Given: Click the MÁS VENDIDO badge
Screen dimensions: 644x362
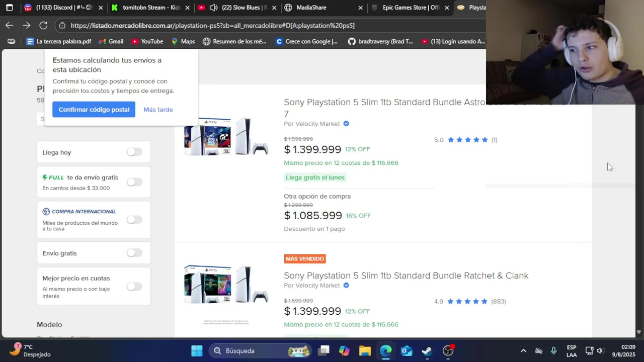Looking at the screenshot, I should (305, 258).
